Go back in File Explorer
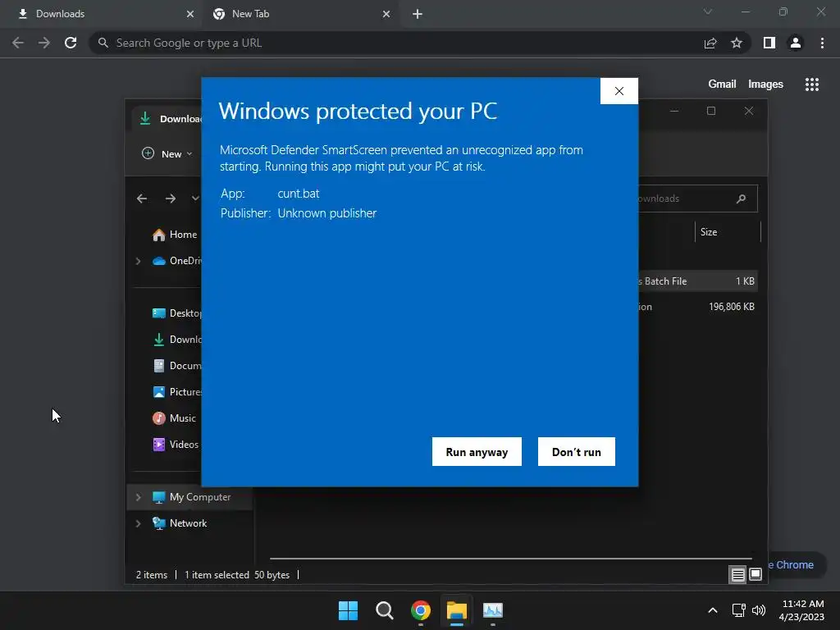Screen dimensions: 840x630 tap(142, 199)
